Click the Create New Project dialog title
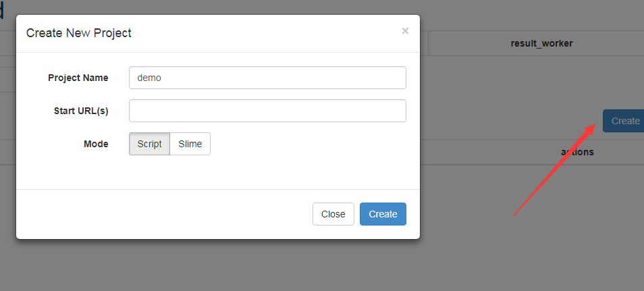 (x=78, y=33)
